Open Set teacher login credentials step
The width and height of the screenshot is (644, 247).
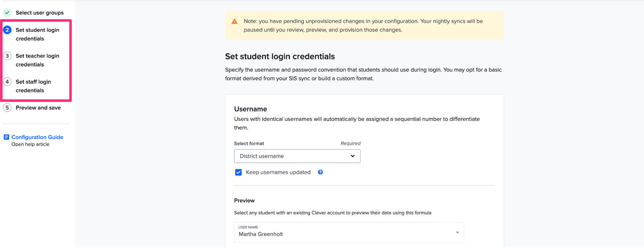point(37,60)
